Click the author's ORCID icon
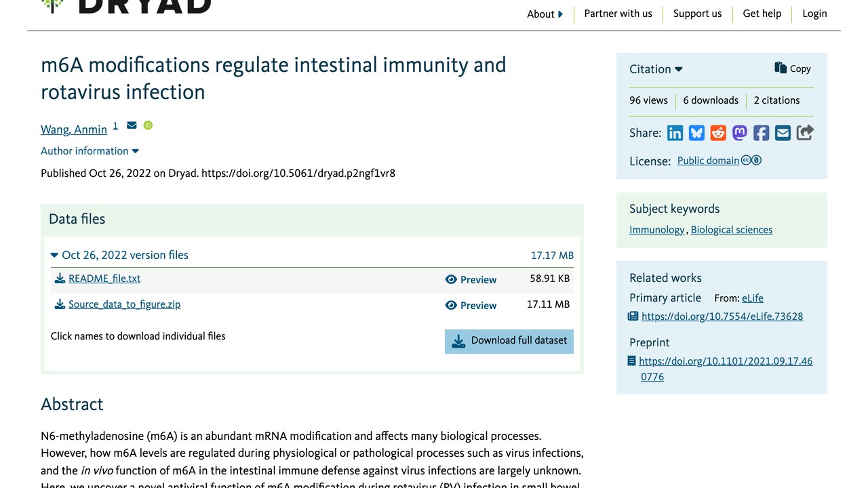Viewport: 868px width, 488px height. pyautogui.click(x=148, y=125)
